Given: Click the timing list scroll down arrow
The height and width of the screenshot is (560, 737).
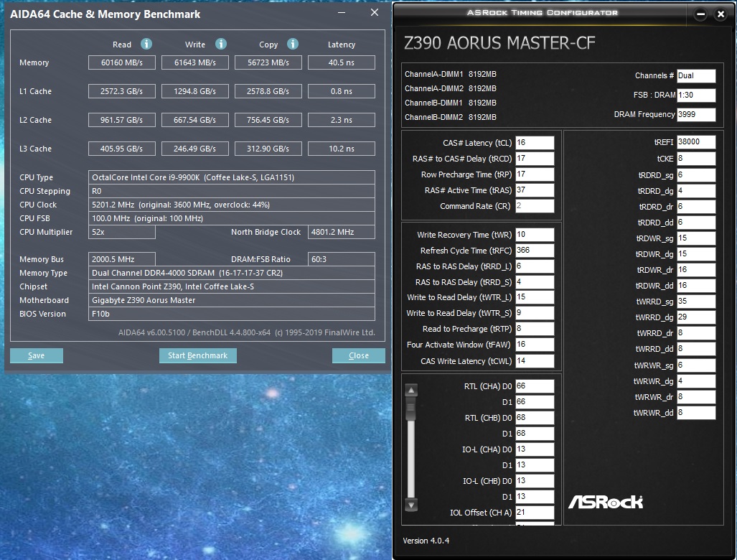Looking at the screenshot, I should [411, 505].
